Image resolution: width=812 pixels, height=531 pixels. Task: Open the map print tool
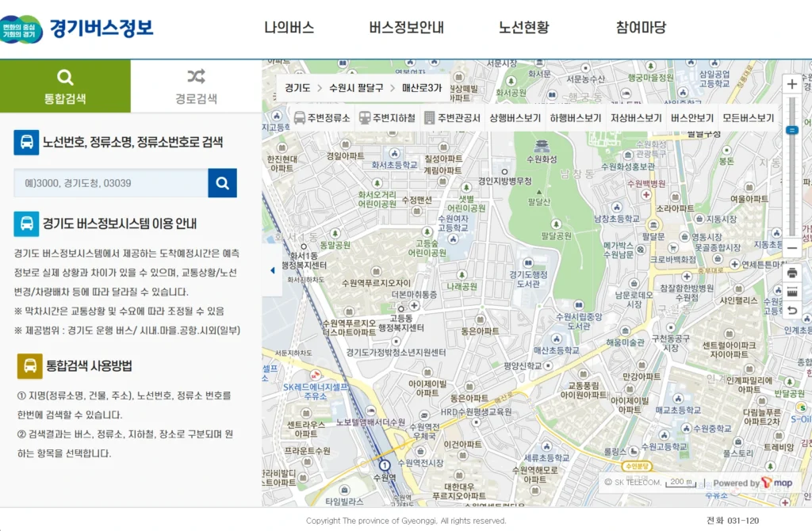791,271
